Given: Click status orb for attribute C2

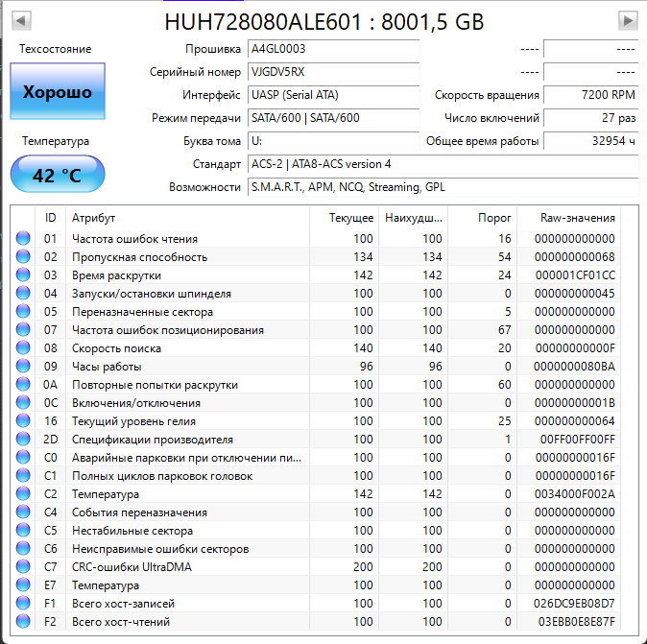Looking at the screenshot, I should [23, 493].
